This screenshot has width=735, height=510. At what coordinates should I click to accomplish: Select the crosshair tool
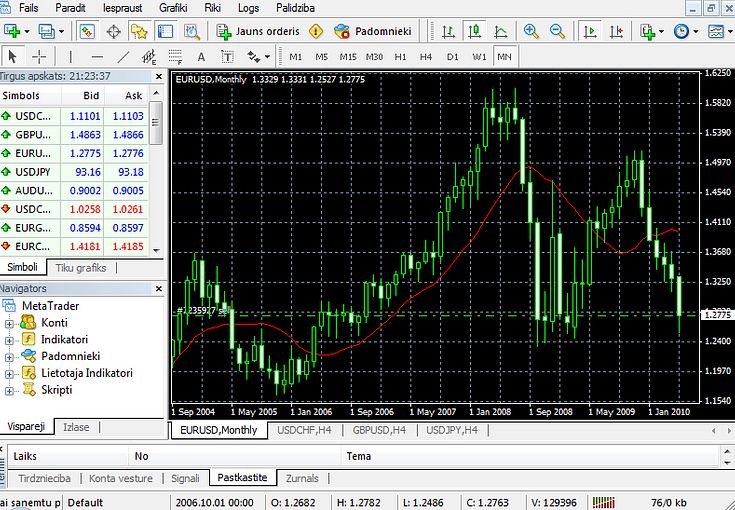(40, 56)
